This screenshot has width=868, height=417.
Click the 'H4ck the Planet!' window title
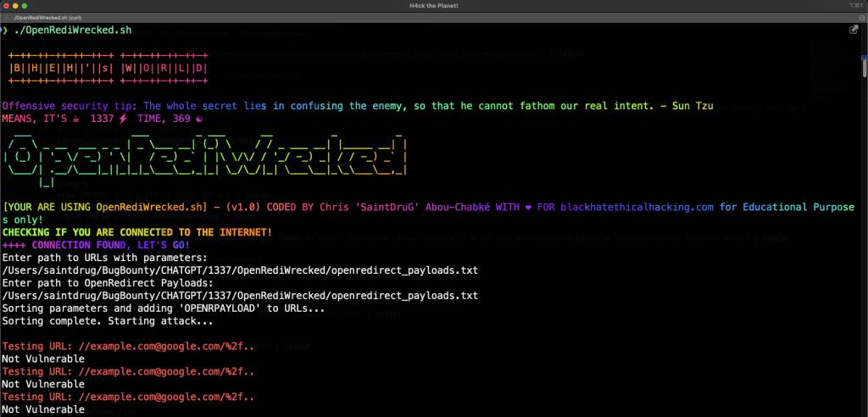point(433,5)
